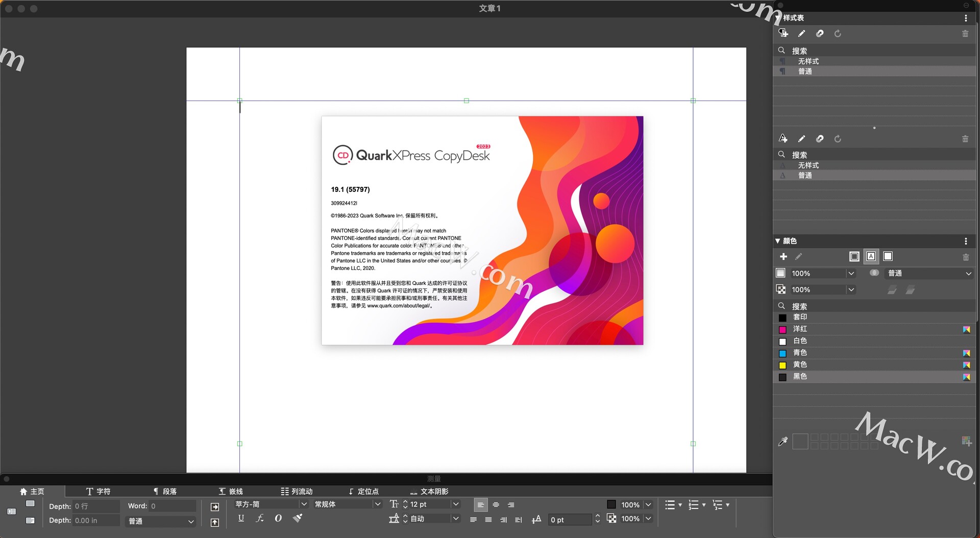Viewport: 980px width, 538px height.
Task: Select the 套印 color row
Action: [874, 317]
